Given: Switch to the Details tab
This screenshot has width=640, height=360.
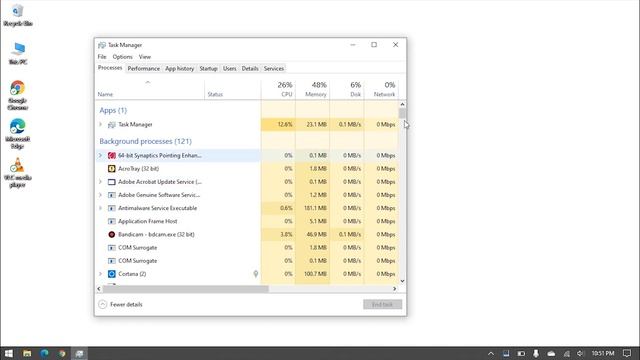Looking at the screenshot, I should [250, 69].
